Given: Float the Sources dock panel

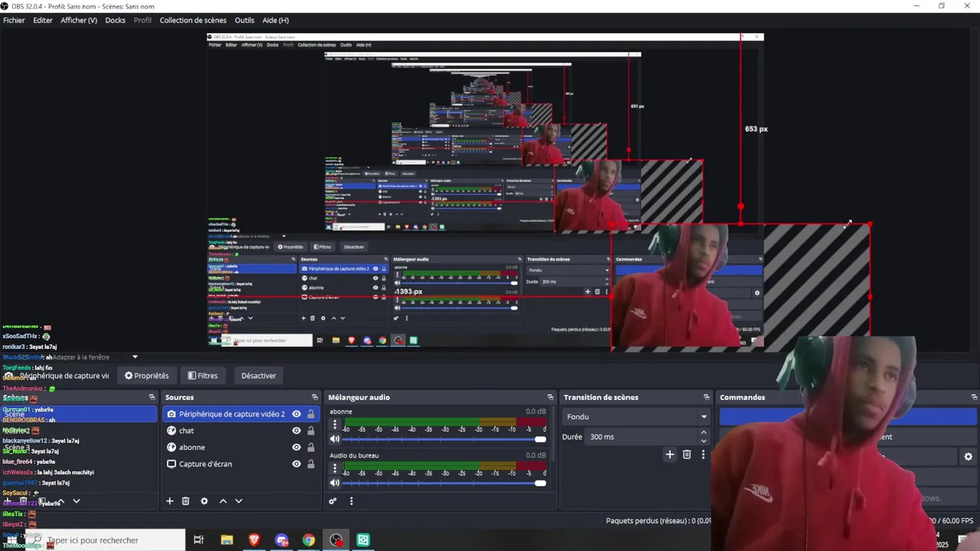Looking at the screenshot, I should pyautogui.click(x=315, y=397).
